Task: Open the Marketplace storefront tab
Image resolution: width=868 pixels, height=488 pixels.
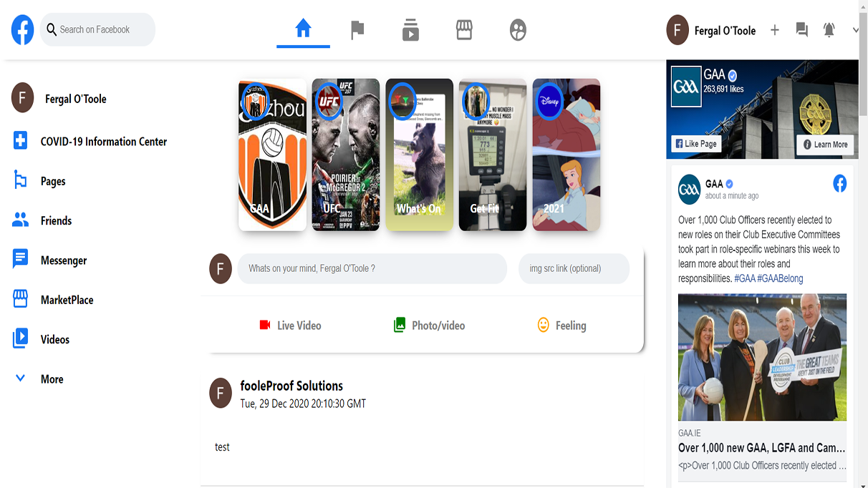Action: (464, 30)
